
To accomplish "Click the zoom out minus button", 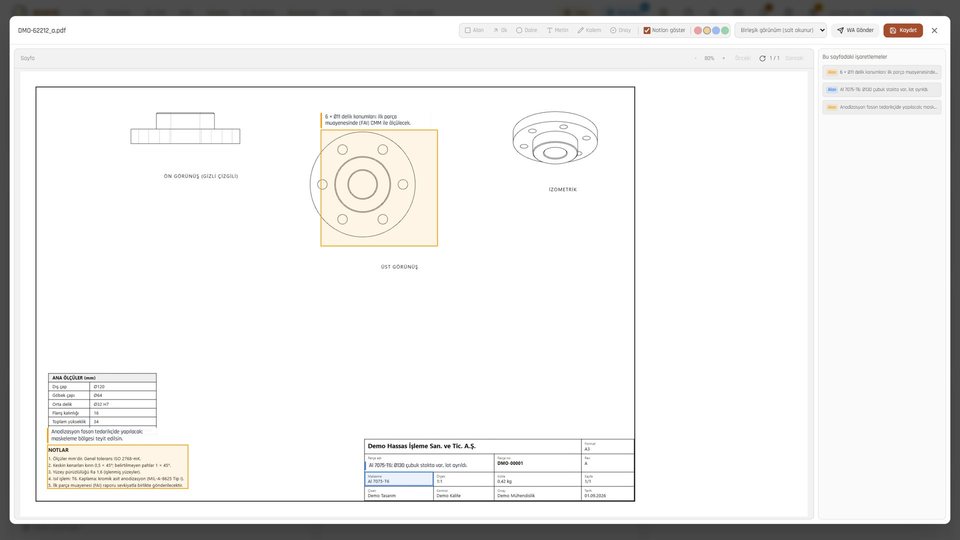I will coord(696,58).
